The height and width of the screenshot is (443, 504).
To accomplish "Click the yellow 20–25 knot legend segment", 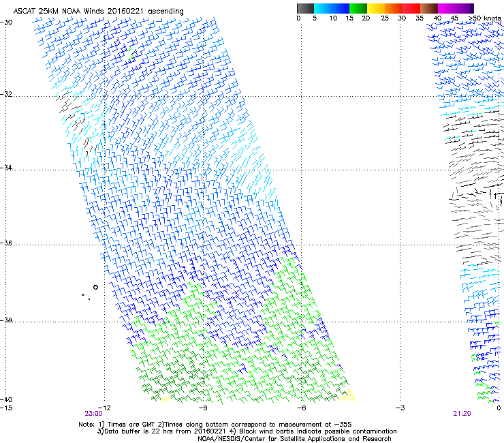I will pos(376,8).
